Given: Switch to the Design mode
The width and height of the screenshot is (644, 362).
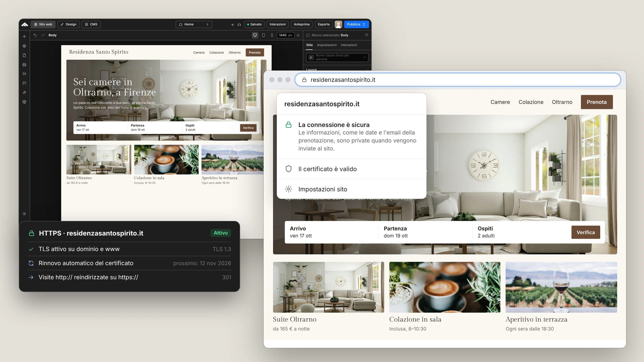Looking at the screenshot, I should [68, 24].
